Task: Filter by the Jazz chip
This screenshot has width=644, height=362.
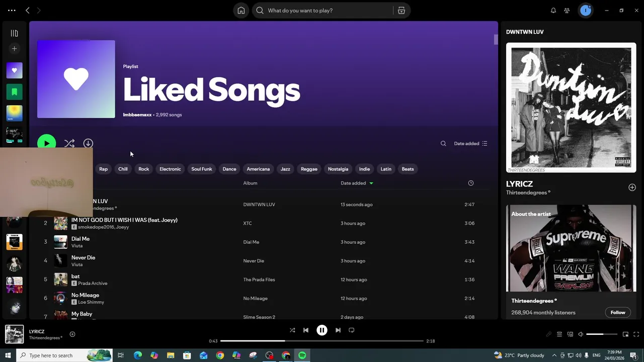Action: pyautogui.click(x=285, y=169)
